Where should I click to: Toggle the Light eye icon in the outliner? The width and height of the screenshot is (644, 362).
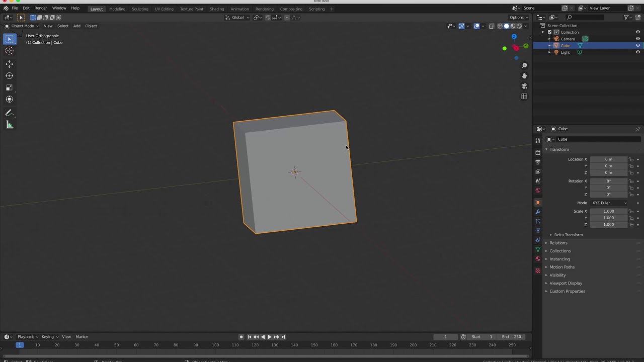(637, 52)
